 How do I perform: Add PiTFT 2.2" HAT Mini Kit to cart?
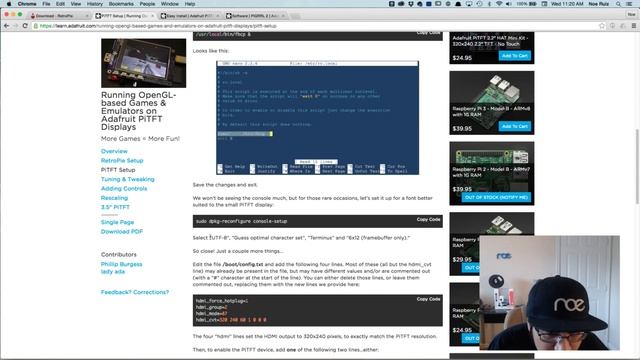515,56
